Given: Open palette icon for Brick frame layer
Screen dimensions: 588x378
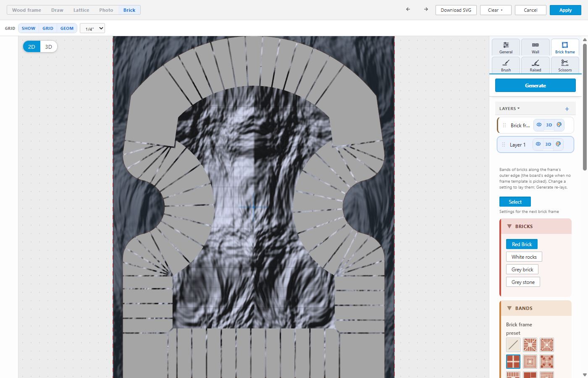Looking at the screenshot, I should click(559, 125).
